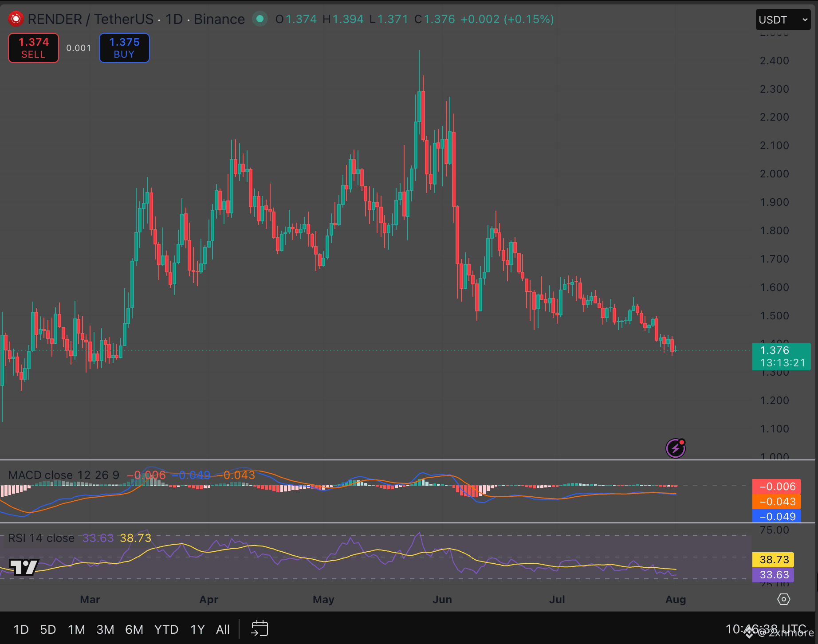Click the 1.700 price axis label
Screen dimensions: 818x644
click(x=775, y=259)
